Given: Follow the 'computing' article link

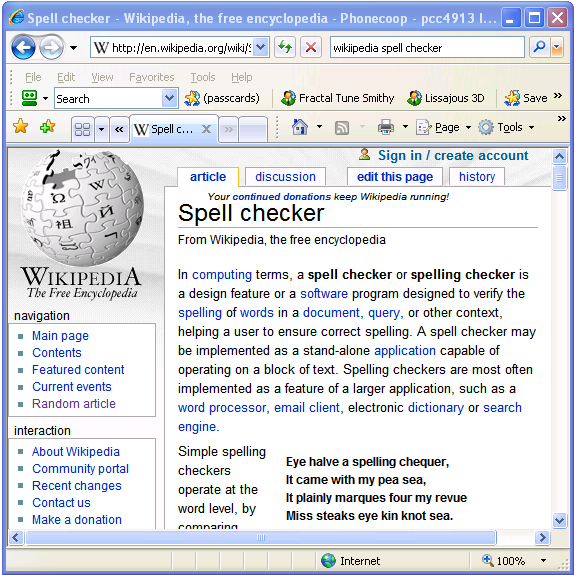Looking at the screenshot, I should (x=222, y=274).
